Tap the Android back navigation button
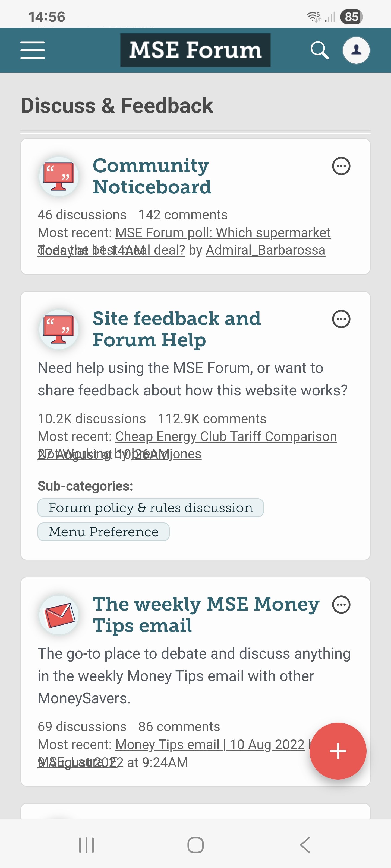Image resolution: width=391 pixels, height=868 pixels. coord(305,845)
